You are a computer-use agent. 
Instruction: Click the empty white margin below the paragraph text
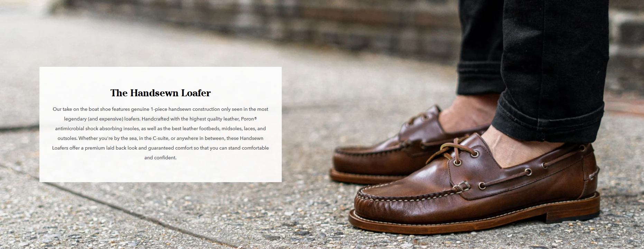[160, 171]
